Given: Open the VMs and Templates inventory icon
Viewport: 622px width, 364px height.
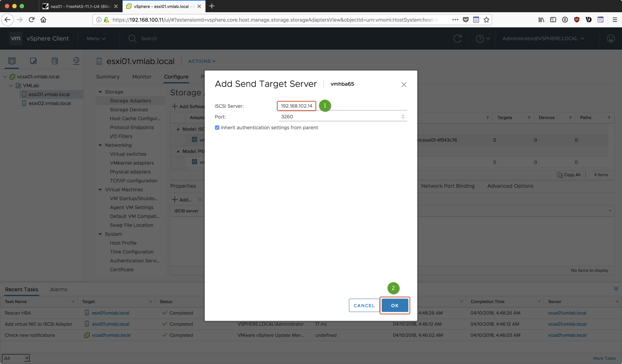Looking at the screenshot, I should point(33,61).
